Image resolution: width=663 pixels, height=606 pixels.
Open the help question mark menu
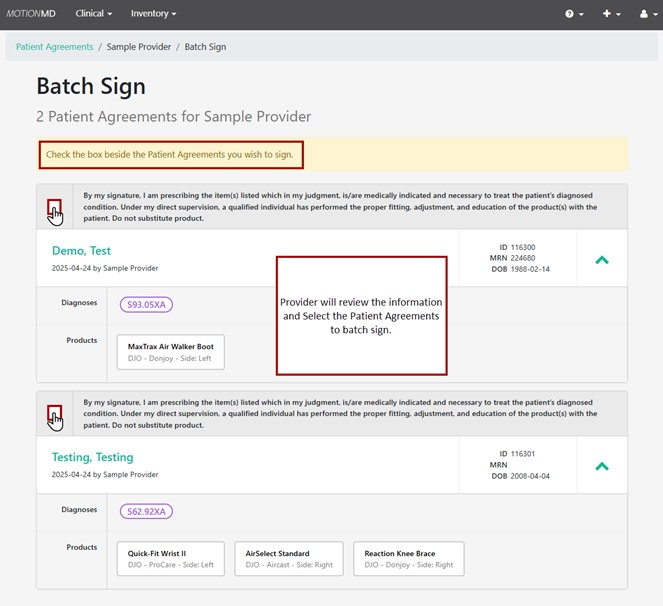coord(574,14)
